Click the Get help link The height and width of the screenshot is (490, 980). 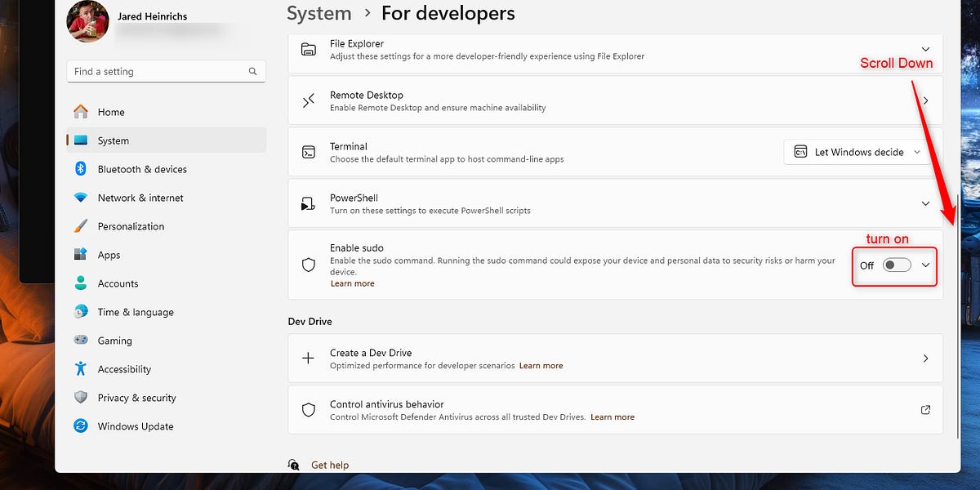[329, 465]
